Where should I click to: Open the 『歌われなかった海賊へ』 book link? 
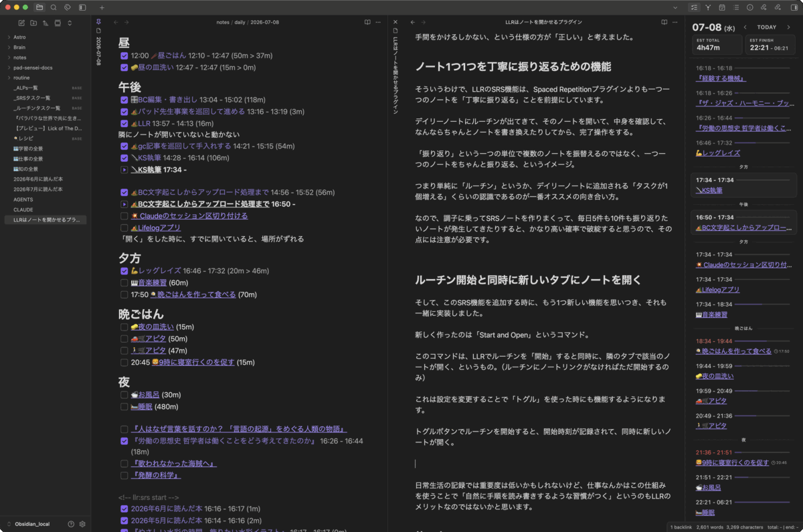click(174, 463)
